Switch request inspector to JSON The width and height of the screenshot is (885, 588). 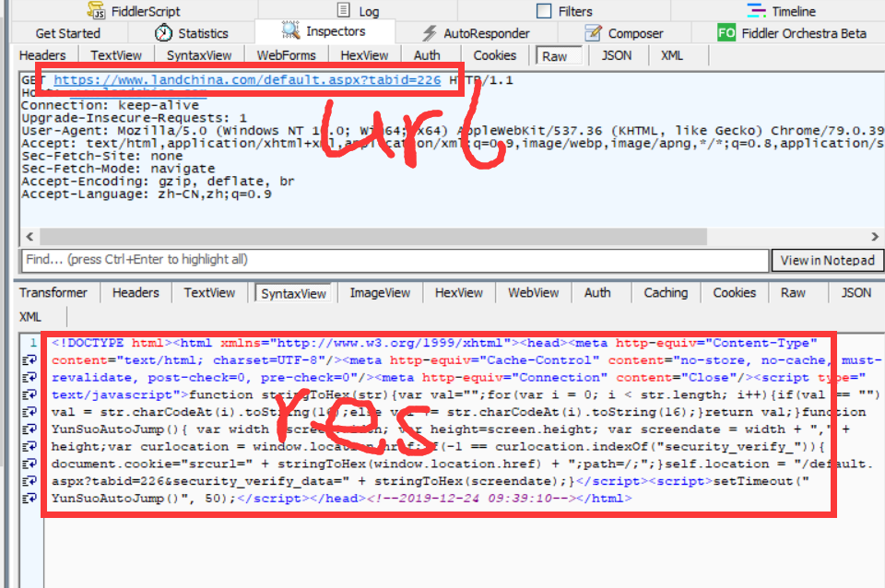pos(617,55)
